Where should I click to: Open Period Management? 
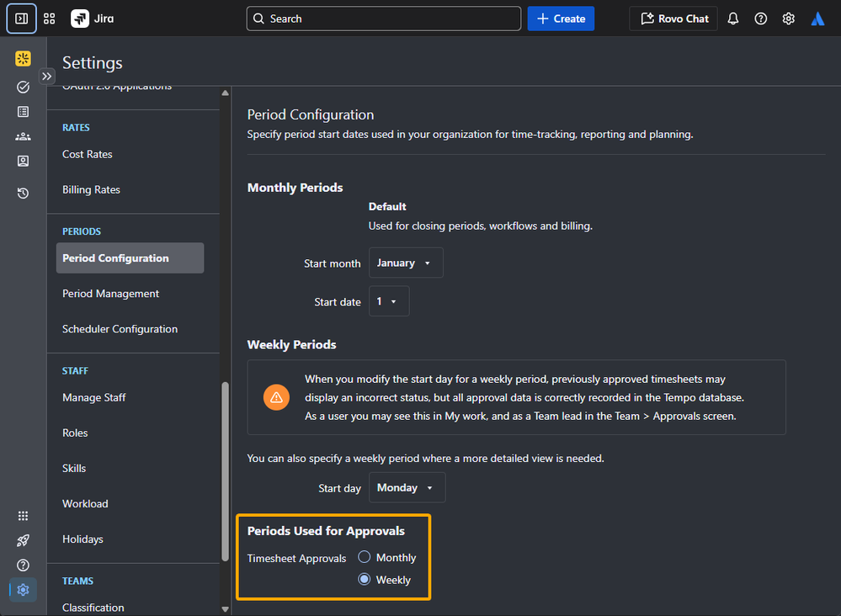(110, 294)
